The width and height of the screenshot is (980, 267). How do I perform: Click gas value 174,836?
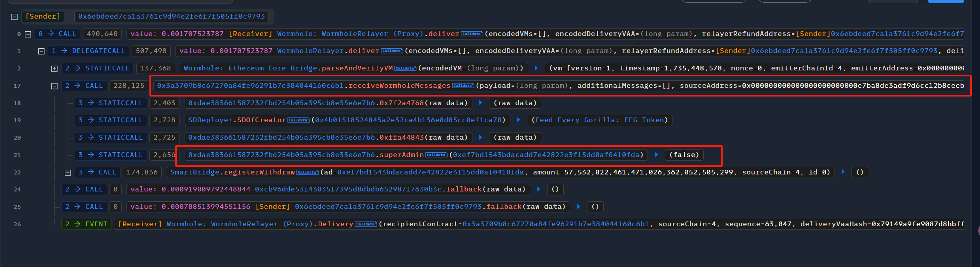pos(142,172)
